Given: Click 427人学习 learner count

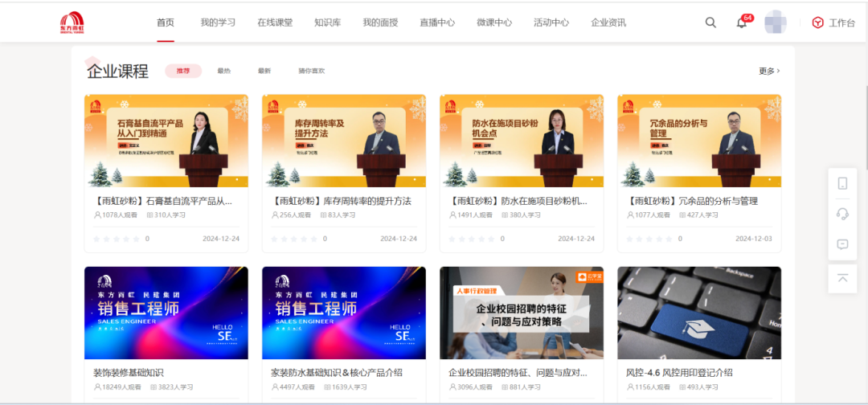Looking at the screenshot, I should click(x=698, y=215).
